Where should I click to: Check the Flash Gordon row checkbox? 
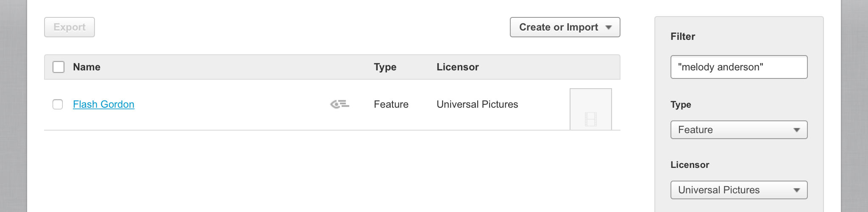pos(58,104)
